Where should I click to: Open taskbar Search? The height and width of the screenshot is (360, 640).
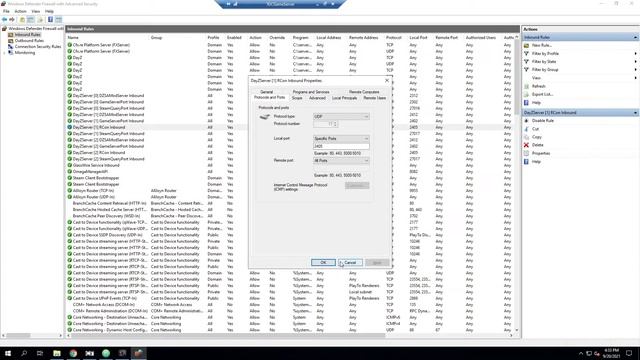(24, 353)
